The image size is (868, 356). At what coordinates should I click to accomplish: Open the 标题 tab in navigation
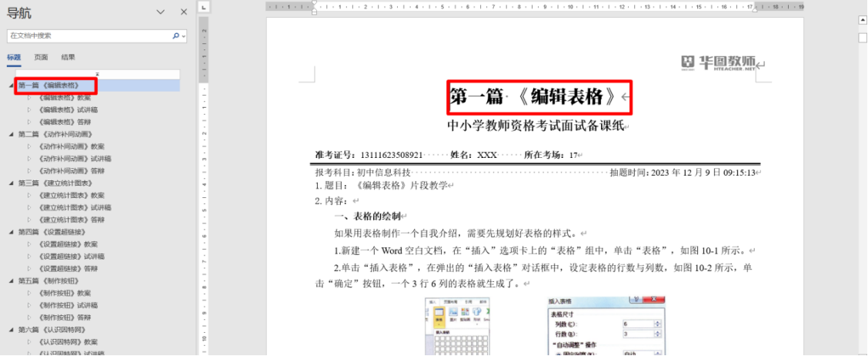click(x=14, y=58)
